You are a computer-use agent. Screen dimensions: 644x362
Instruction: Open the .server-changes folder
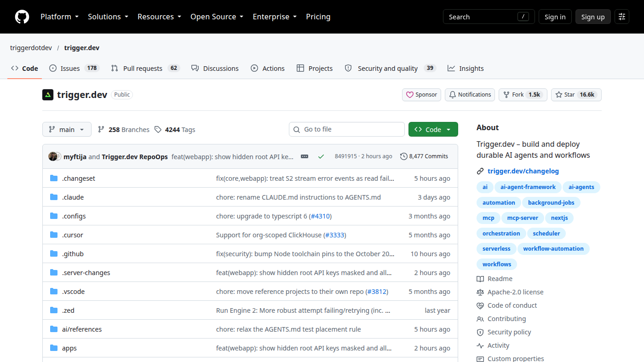[x=86, y=273]
